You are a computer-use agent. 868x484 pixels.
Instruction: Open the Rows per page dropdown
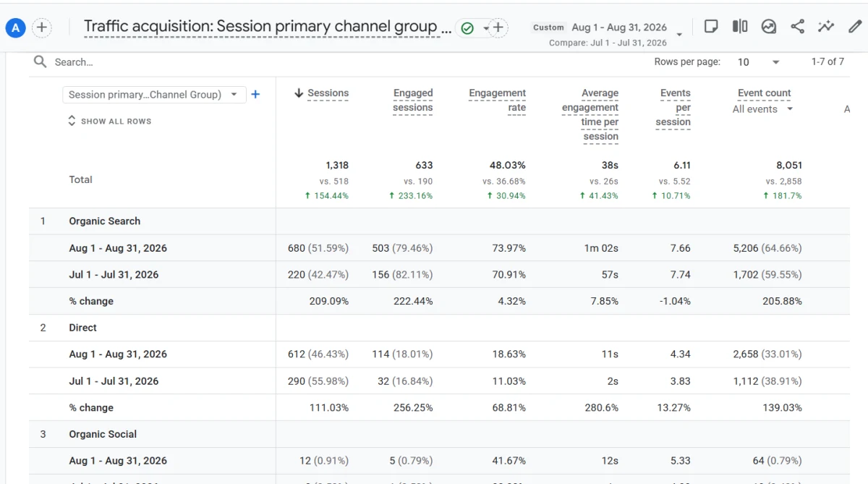click(x=759, y=62)
